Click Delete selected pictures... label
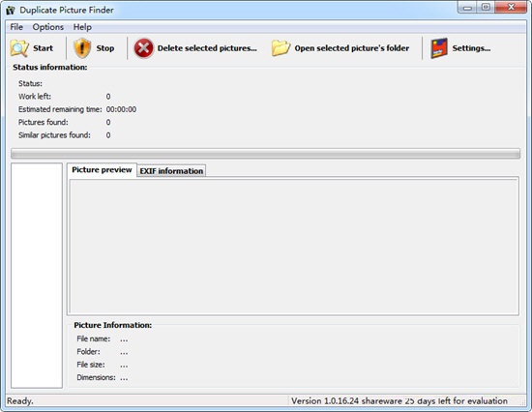 pos(207,48)
